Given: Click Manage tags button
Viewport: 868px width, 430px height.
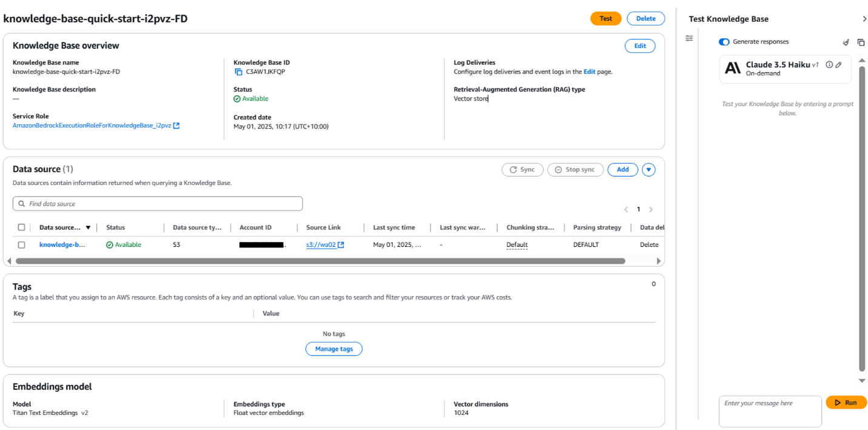Looking at the screenshot, I should pyautogui.click(x=334, y=349).
